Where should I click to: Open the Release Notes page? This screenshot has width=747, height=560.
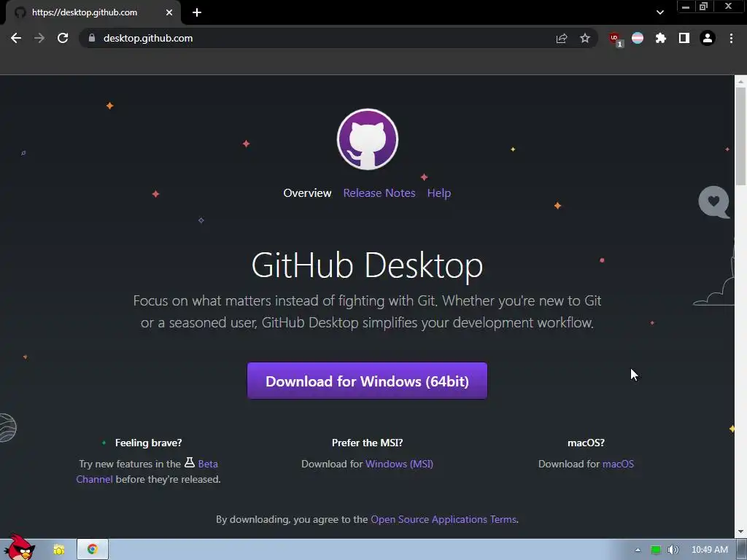pyautogui.click(x=379, y=192)
